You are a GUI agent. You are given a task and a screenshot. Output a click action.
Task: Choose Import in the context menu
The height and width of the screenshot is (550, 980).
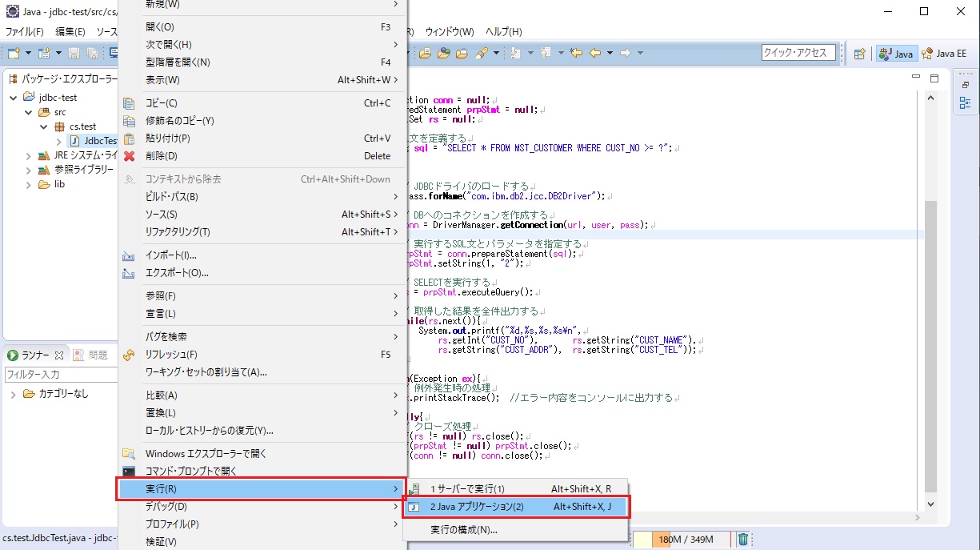[263, 255]
